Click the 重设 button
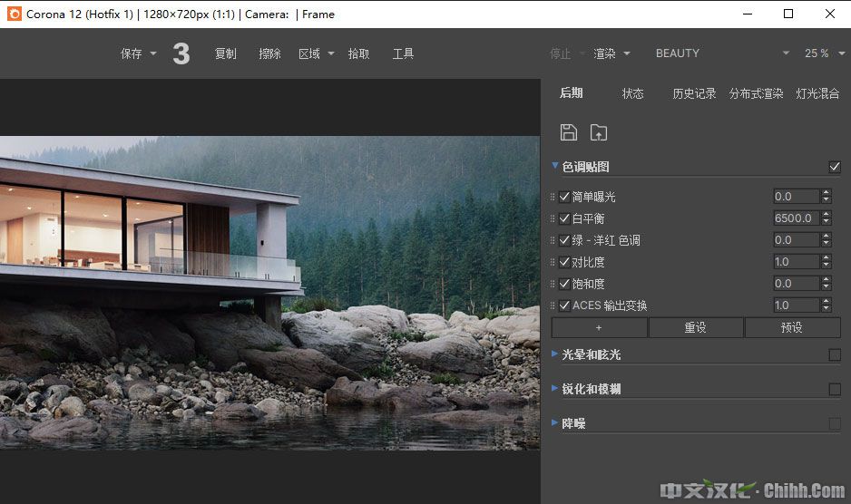The width and height of the screenshot is (851, 504). point(696,327)
